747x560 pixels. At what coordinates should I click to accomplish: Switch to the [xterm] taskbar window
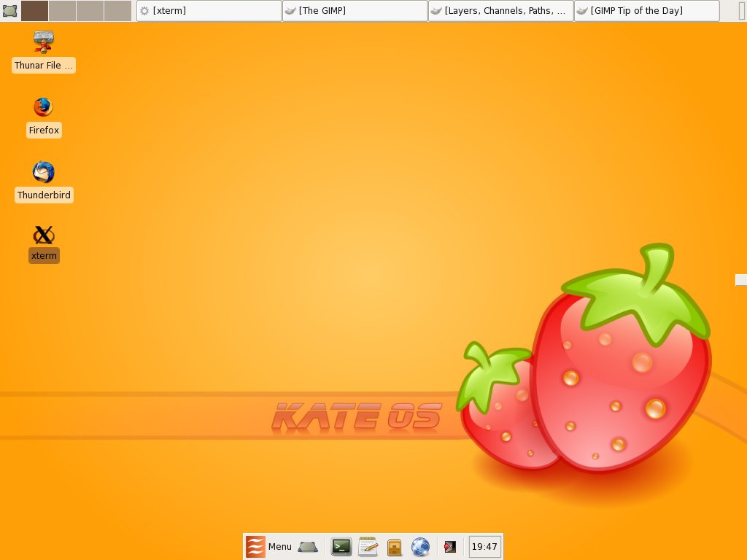(209, 10)
